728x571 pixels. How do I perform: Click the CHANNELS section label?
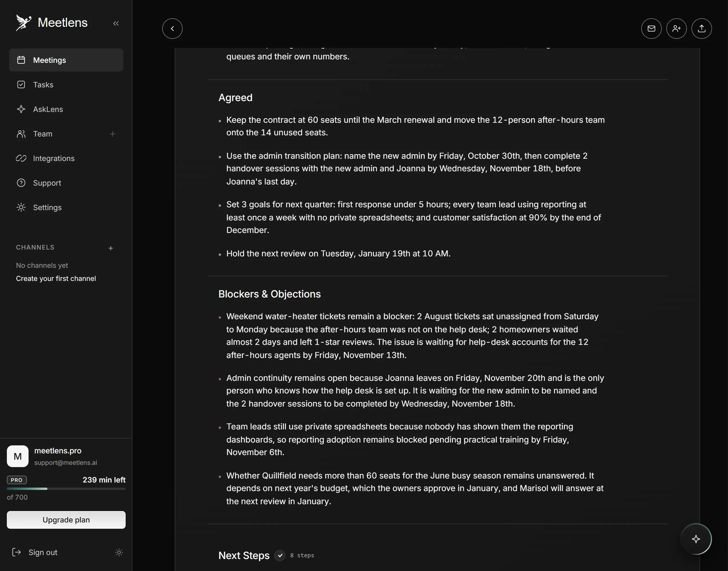(35, 248)
